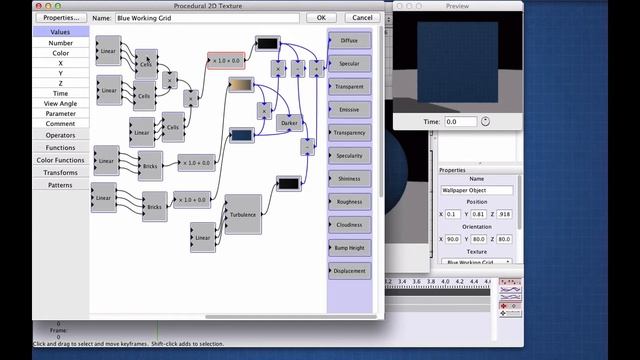Click the Specularity output port
Viewport: 640px width, 360px height.
coord(350,156)
